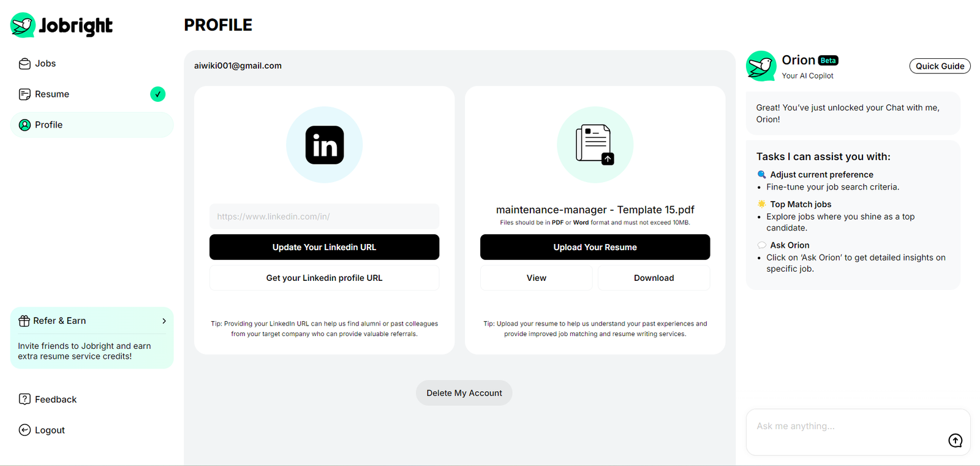
Task: Click the Jobright wordmark text
Action: tap(75, 26)
